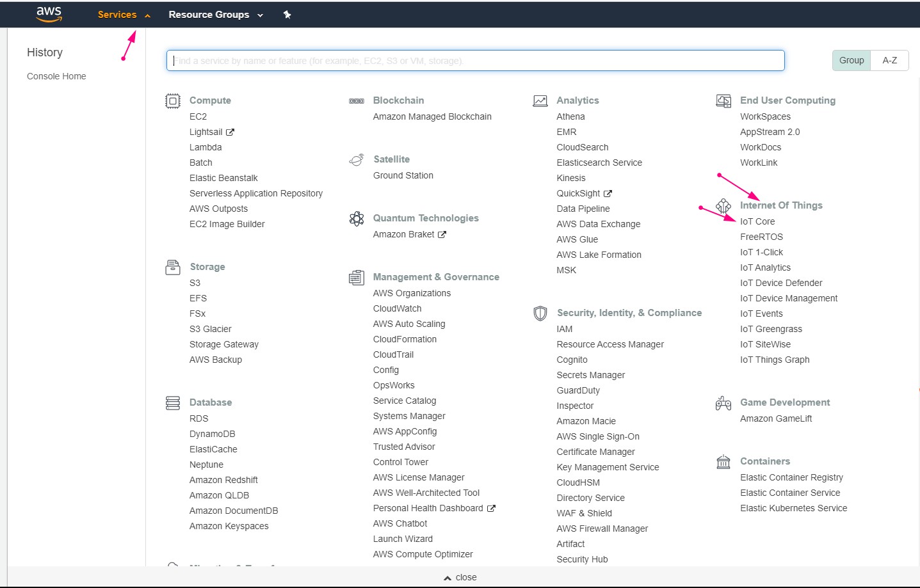This screenshot has height=588, width=920.
Task: Click the external link icon beside Amazon Braket
Action: click(442, 235)
